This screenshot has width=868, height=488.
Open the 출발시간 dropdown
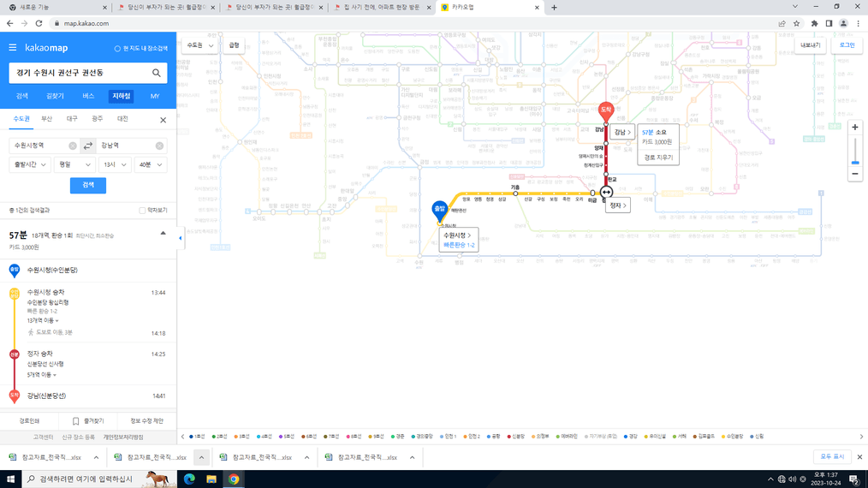[x=30, y=164]
